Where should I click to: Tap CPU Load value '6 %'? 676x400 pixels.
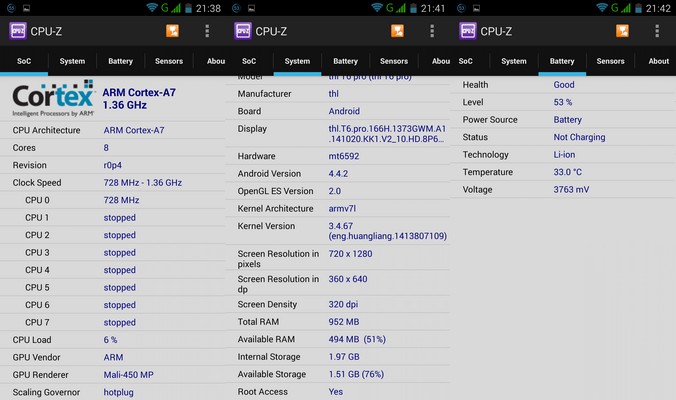[110, 340]
